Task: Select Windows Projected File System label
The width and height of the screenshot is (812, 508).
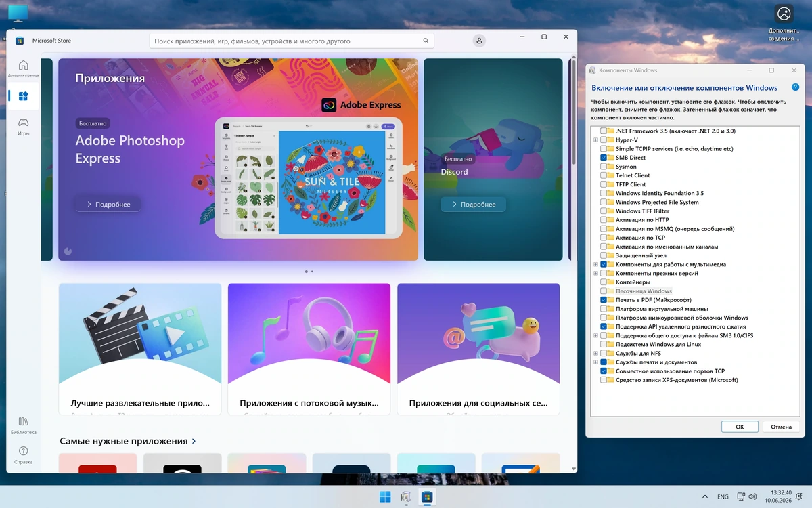Action: (x=657, y=202)
